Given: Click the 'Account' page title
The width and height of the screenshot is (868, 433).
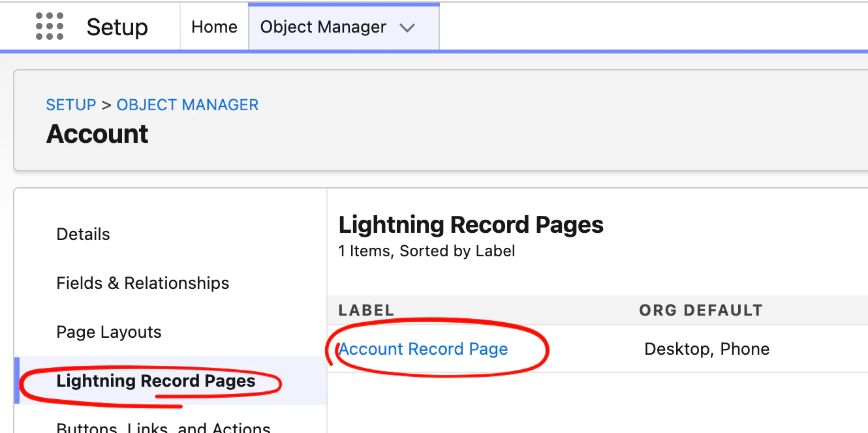Looking at the screenshot, I should coord(97,134).
